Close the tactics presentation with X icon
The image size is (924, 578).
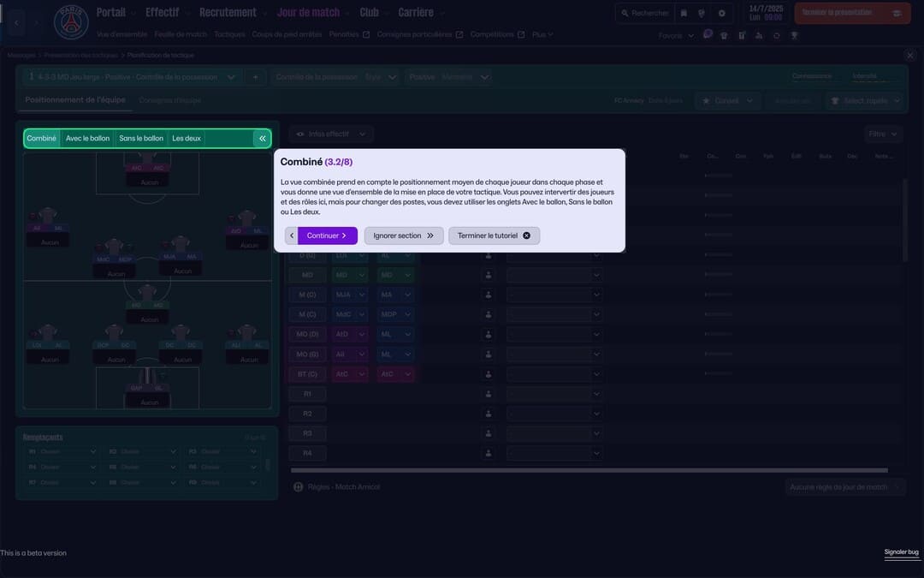tap(909, 56)
